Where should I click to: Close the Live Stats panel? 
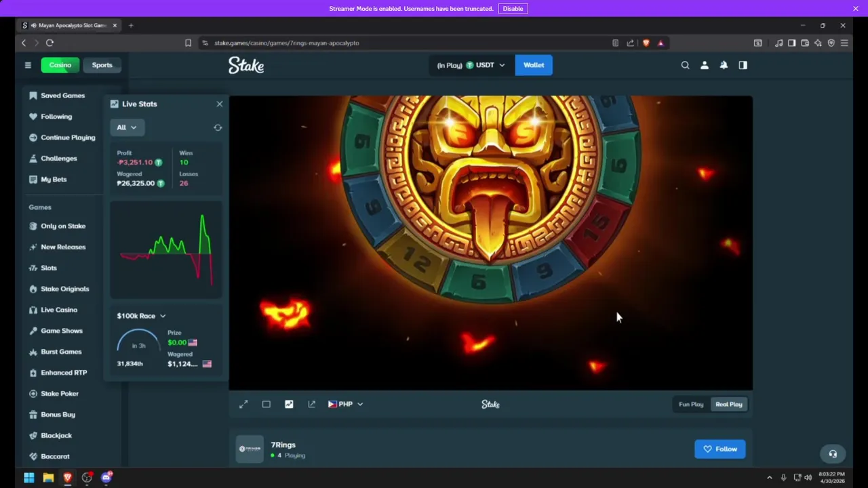click(219, 104)
